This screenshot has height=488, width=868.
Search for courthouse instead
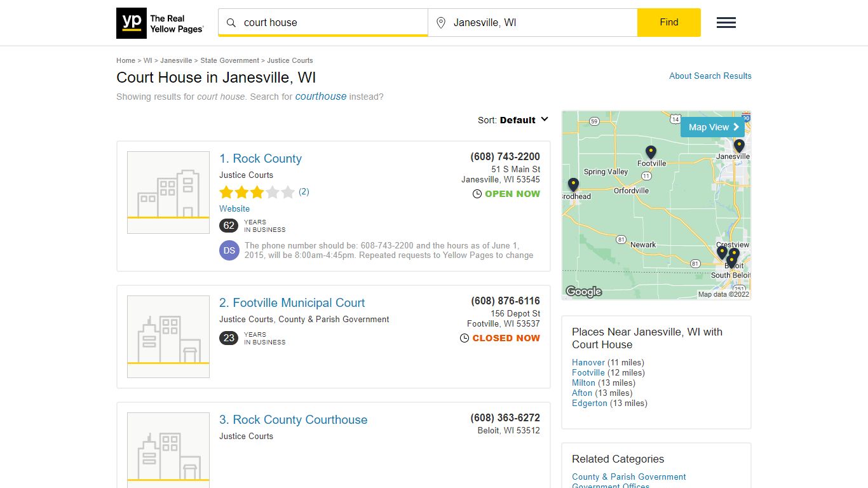coord(321,97)
